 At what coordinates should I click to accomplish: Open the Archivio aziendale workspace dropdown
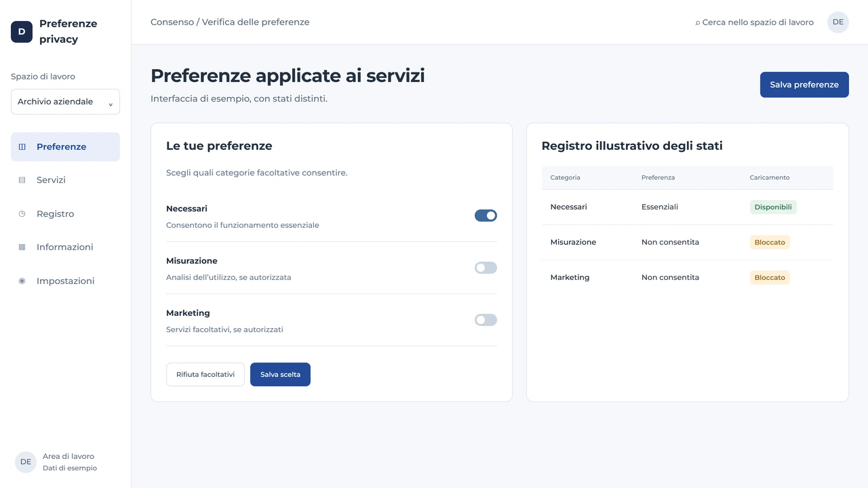click(65, 102)
